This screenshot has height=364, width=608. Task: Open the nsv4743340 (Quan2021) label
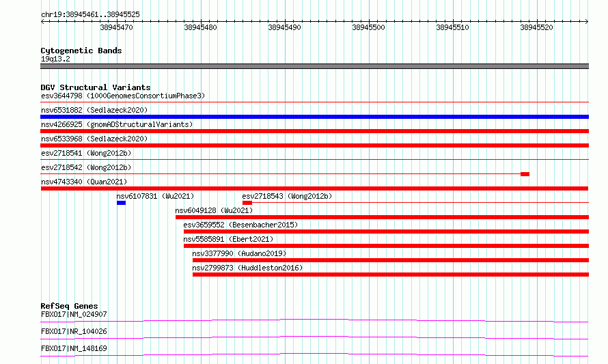84,182
